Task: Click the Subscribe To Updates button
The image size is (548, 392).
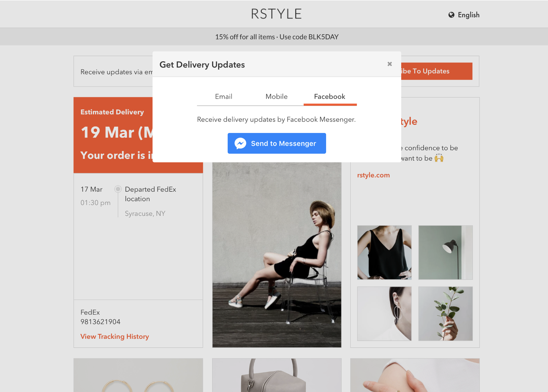Action: tap(436, 71)
